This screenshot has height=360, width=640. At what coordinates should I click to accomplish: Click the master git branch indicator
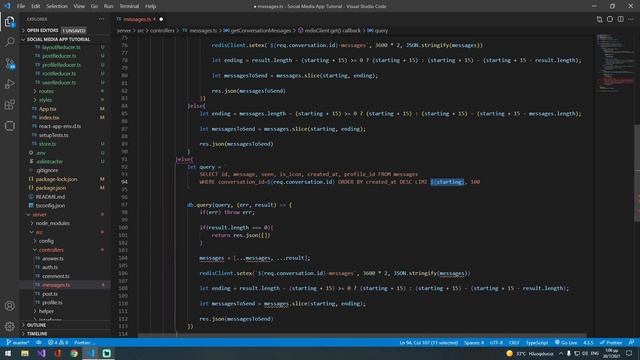click(18, 342)
